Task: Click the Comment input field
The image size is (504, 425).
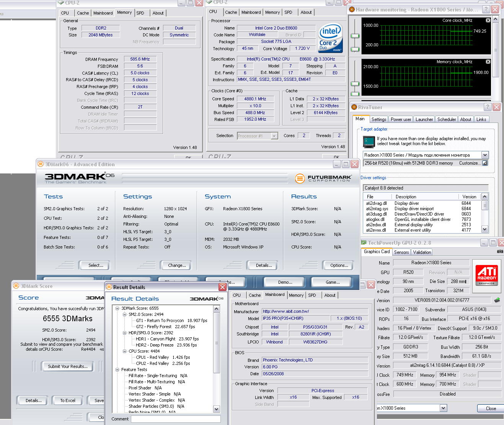Action: coord(176,419)
